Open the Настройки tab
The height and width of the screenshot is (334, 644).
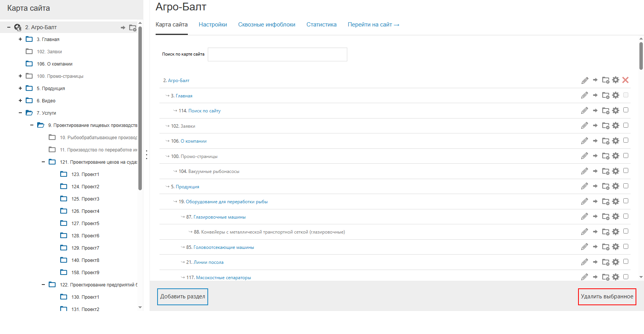pos(213,25)
